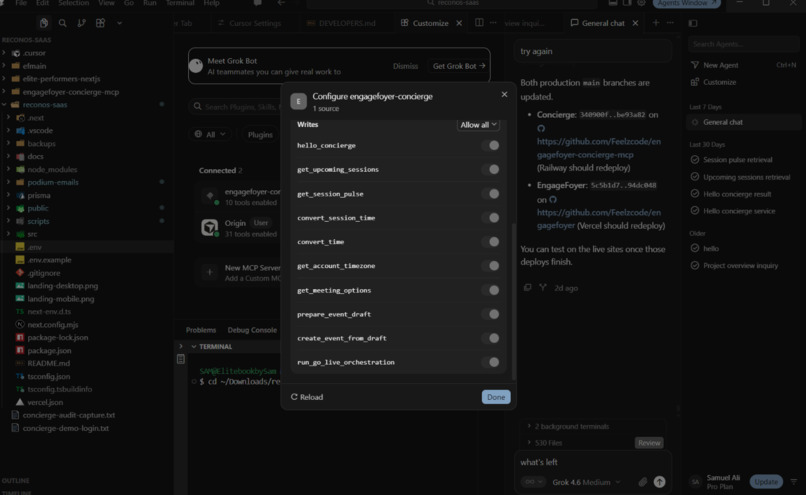Close the Configure engagefoyer-concierge dialog
Image resolution: width=806 pixels, height=495 pixels.
tap(504, 95)
